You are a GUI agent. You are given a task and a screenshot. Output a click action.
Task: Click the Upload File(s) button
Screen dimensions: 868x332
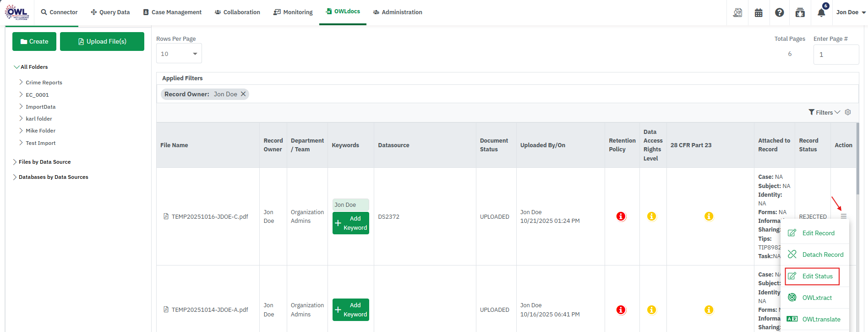(x=102, y=41)
